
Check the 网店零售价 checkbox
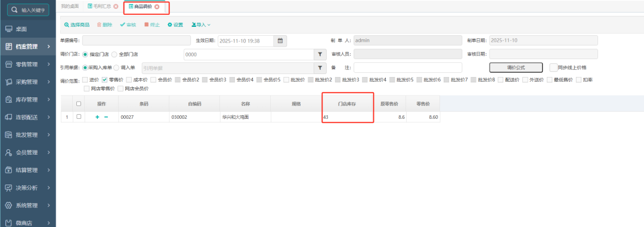point(86,88)
